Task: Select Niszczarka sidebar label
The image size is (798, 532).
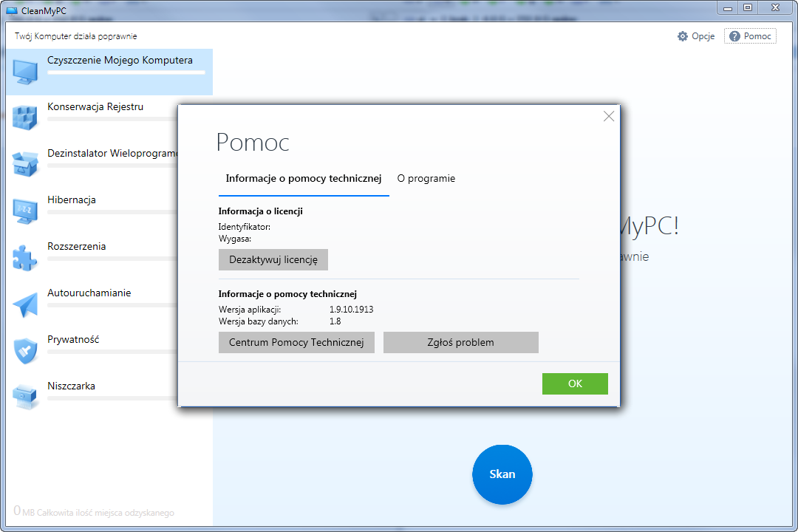Action: click(x=71, y=386)
